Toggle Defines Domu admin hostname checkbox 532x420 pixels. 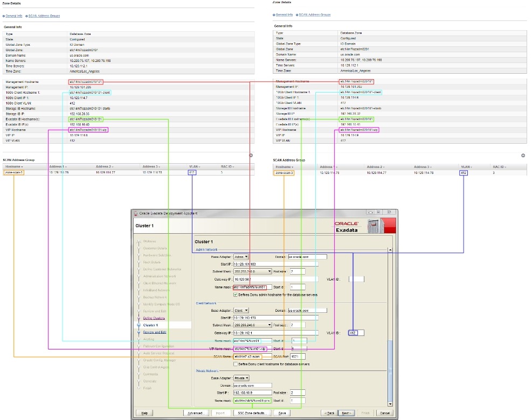(236, 295)
